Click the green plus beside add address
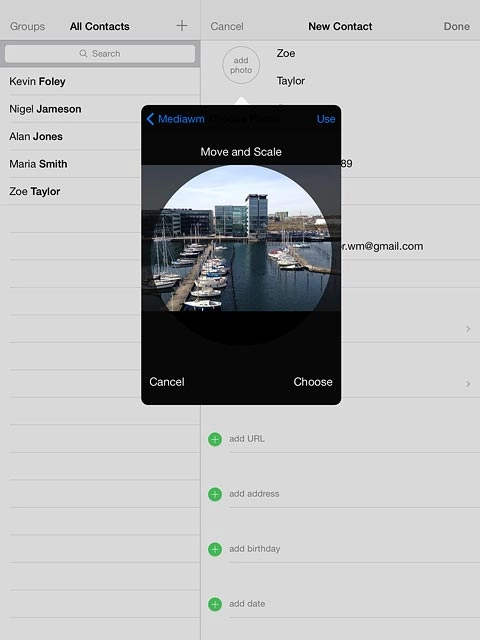Image resolution: width=480 pixels, height=640 pixels. click(x=215, y=494)
